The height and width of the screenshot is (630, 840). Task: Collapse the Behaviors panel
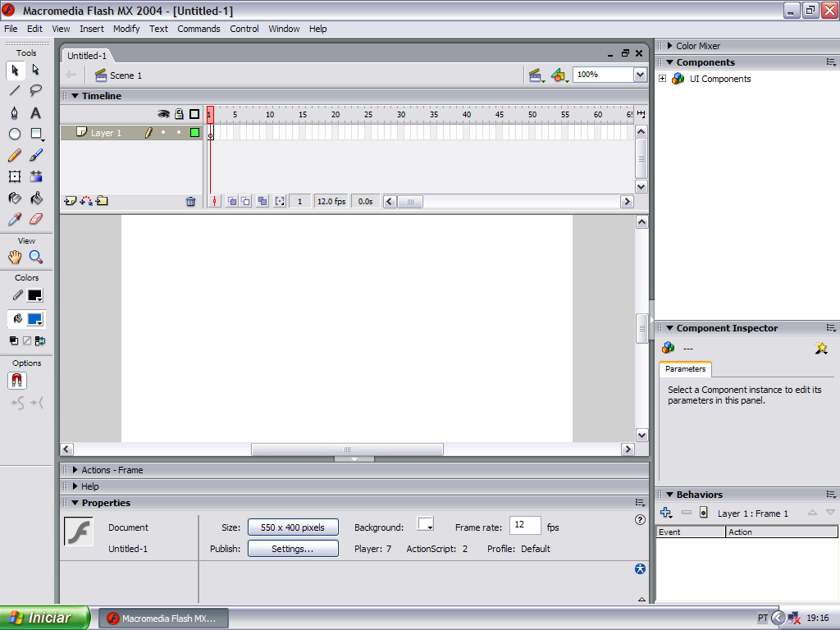[669, 495]
